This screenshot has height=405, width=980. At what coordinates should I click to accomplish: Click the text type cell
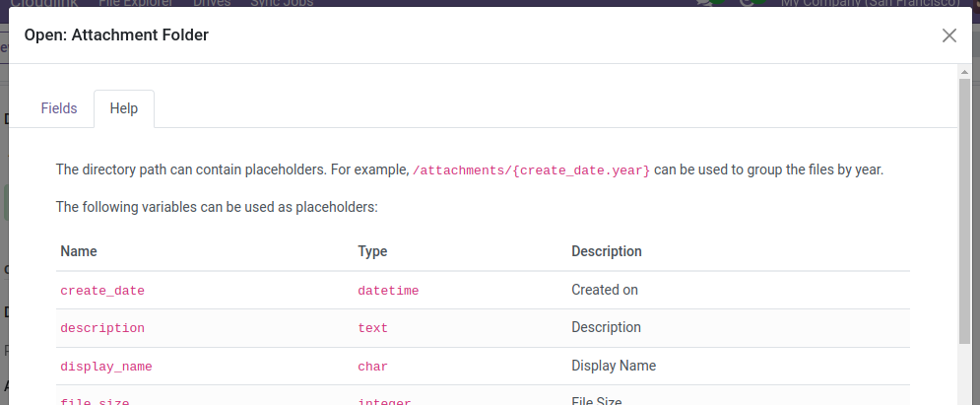pos(372,328)
